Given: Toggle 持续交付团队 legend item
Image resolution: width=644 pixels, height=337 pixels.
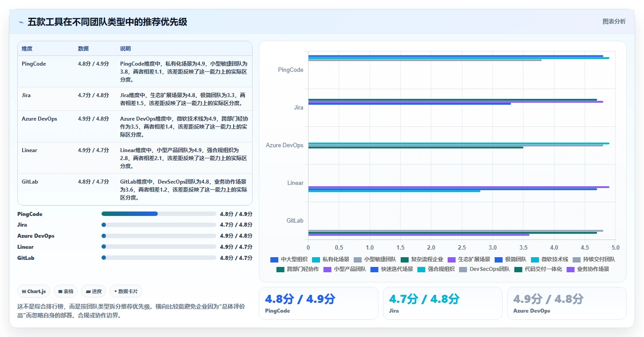Looking at the screenshot, I should click(x=594, y=259).
